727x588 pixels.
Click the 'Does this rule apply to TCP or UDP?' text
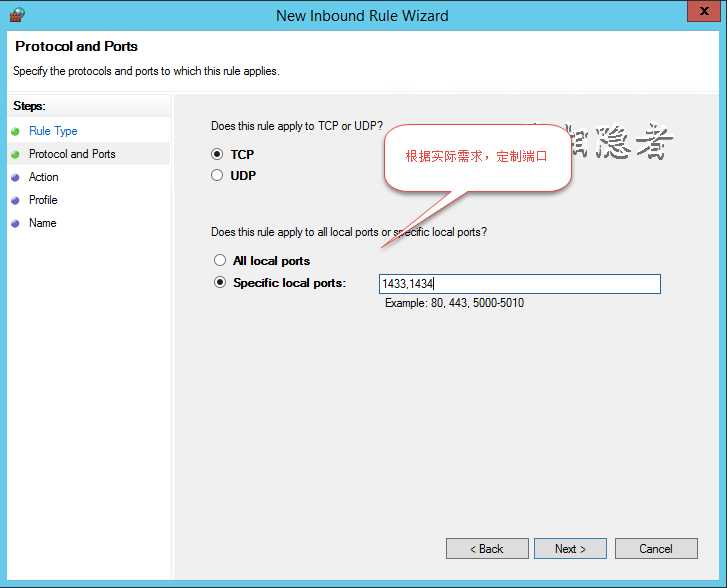tap(297, 126)
